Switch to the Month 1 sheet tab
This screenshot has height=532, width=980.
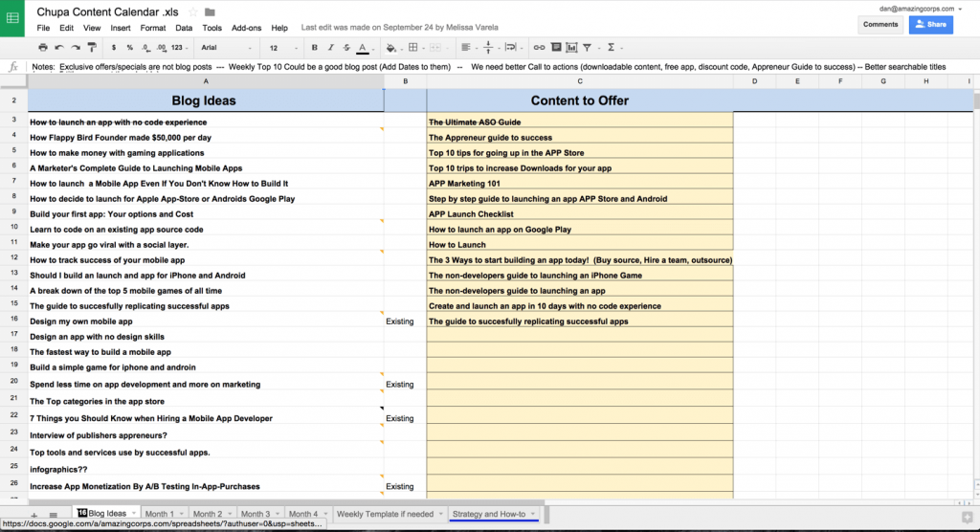pos(160,514)
